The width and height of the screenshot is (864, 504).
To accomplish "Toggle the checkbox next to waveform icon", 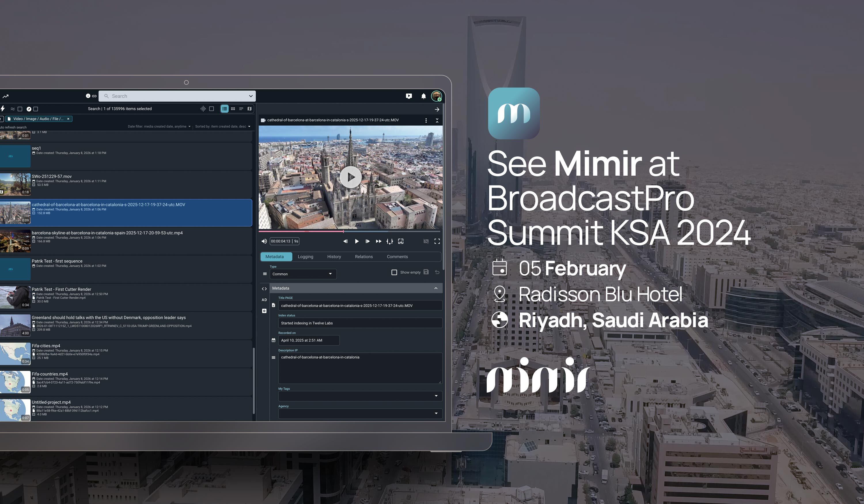I will point(212,109).
